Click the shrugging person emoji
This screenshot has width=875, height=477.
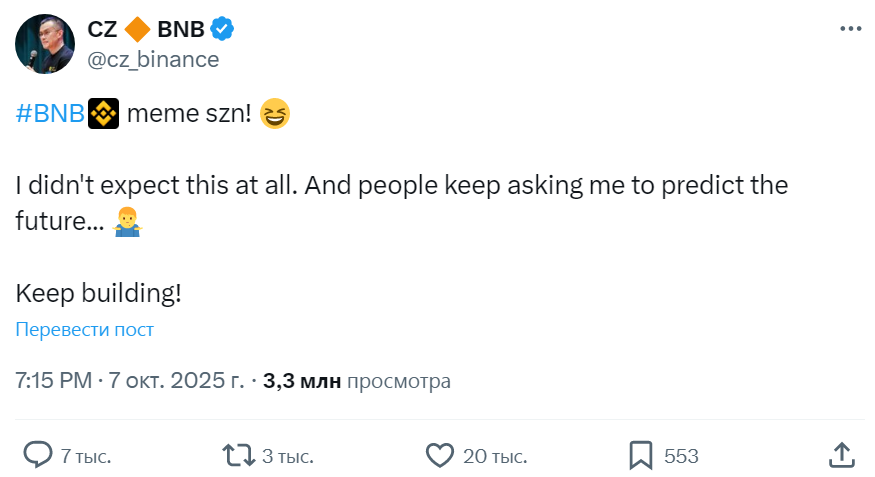tap(127, 222)
